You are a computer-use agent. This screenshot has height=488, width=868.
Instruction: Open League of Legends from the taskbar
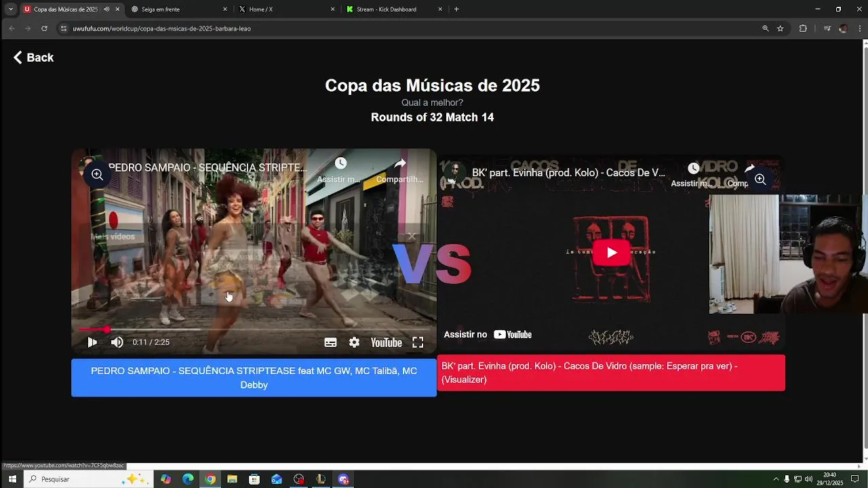click(321, 479)
